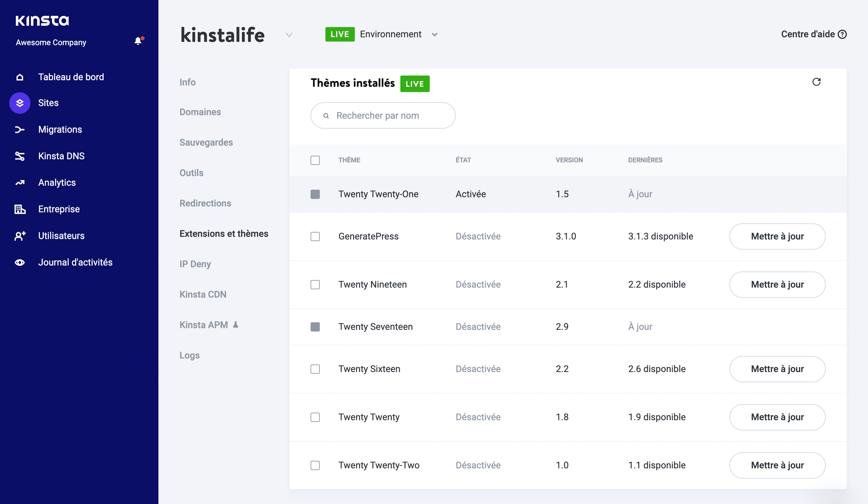Check the Twenty Nineteen theme checkbox
The height and width of the screenshot is (504, 868).
tap(315, 284)
